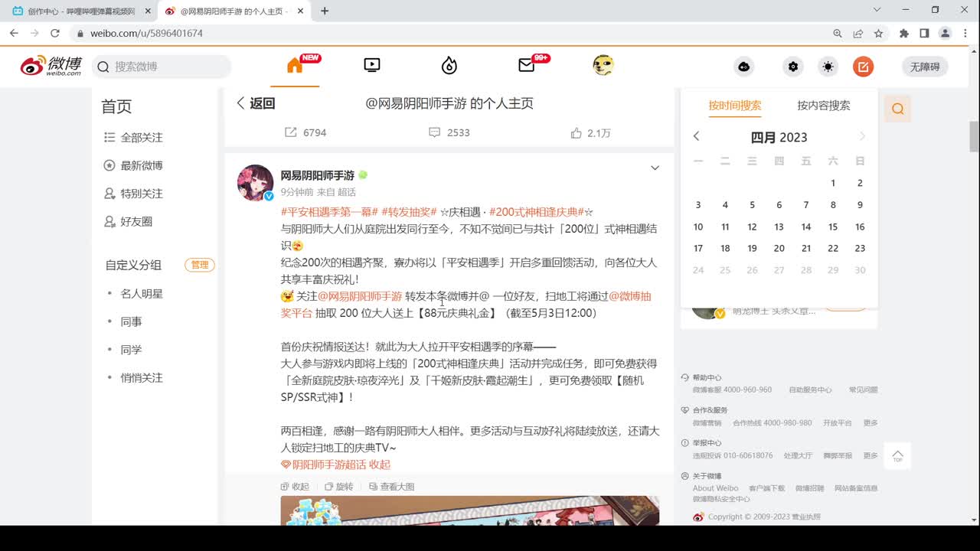Open the 同事 group
This screenshot has height=551, width=980.
coord(131,321)
